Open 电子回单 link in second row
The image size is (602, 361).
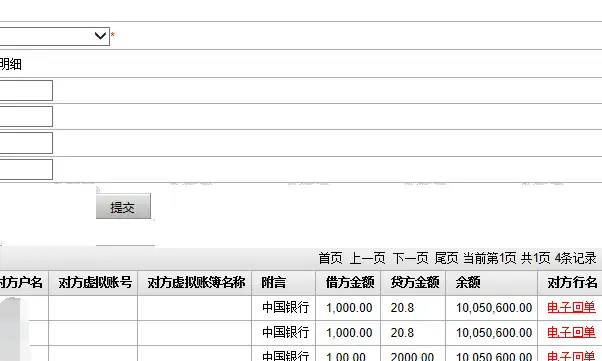coord(571,333)
